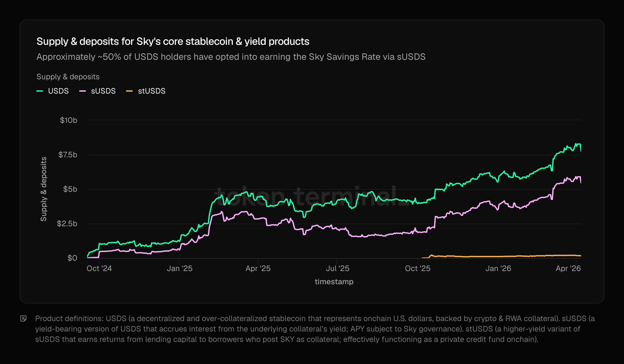This screenshot has height=364, width=624.
Task: Click the $7.5b y-axis tick label
Action: click(x=68, y=155)
